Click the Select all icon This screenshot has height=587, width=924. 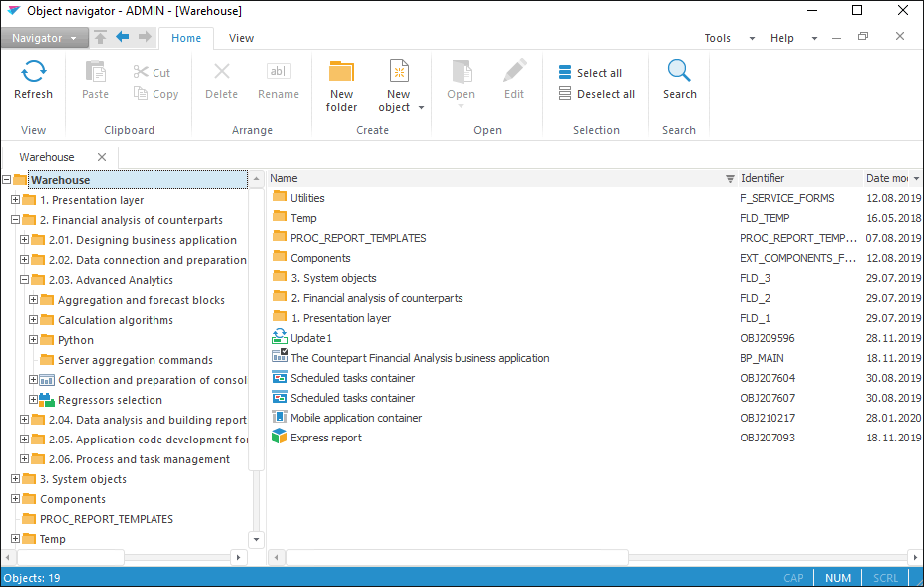pyautogui.click(x=565, y=73)
